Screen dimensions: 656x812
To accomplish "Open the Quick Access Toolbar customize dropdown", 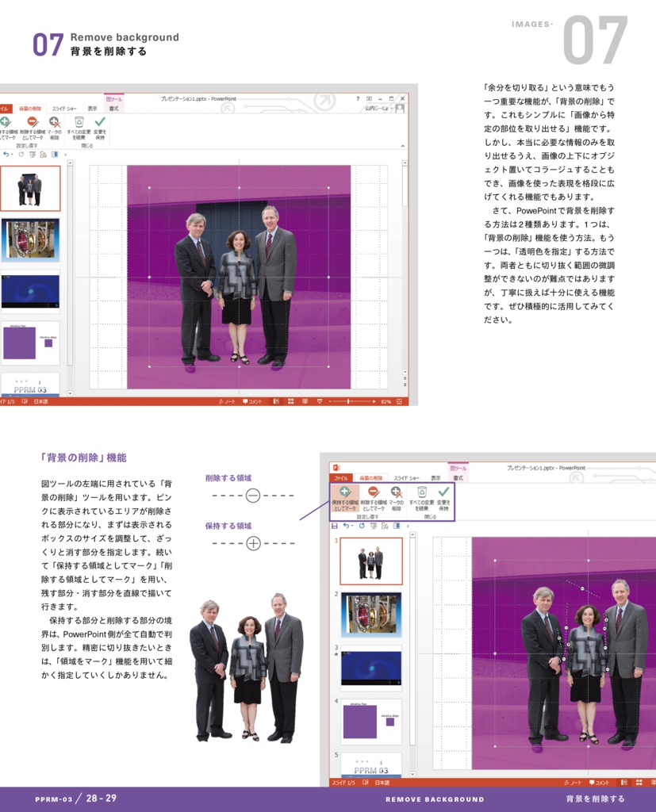I will (x=63, y=152).
